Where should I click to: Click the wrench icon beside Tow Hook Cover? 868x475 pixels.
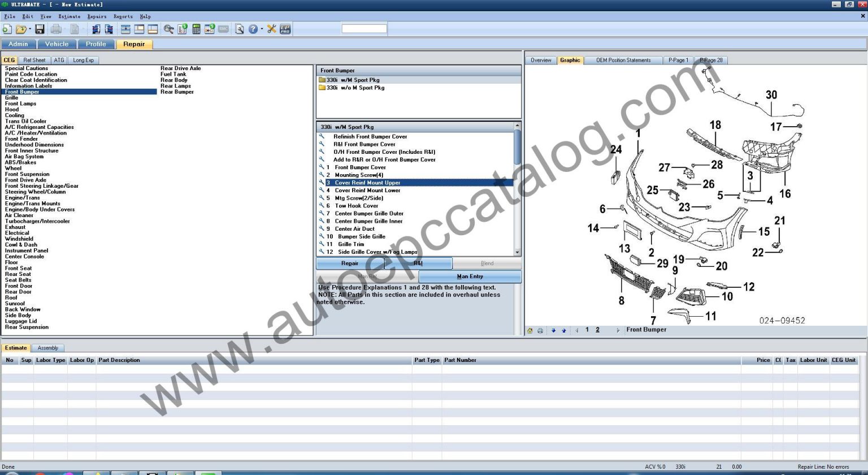tap(322, 206)
